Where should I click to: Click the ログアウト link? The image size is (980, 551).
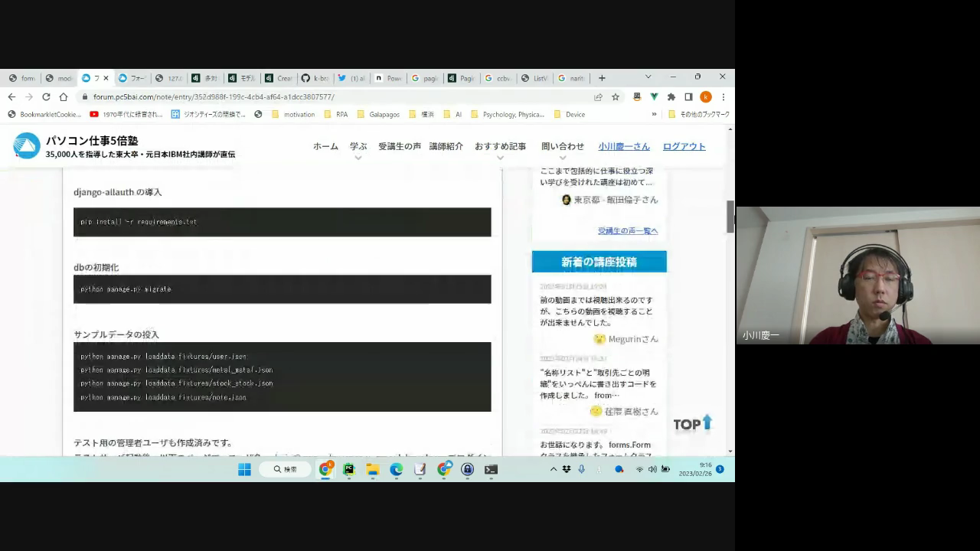pos(684,146)
